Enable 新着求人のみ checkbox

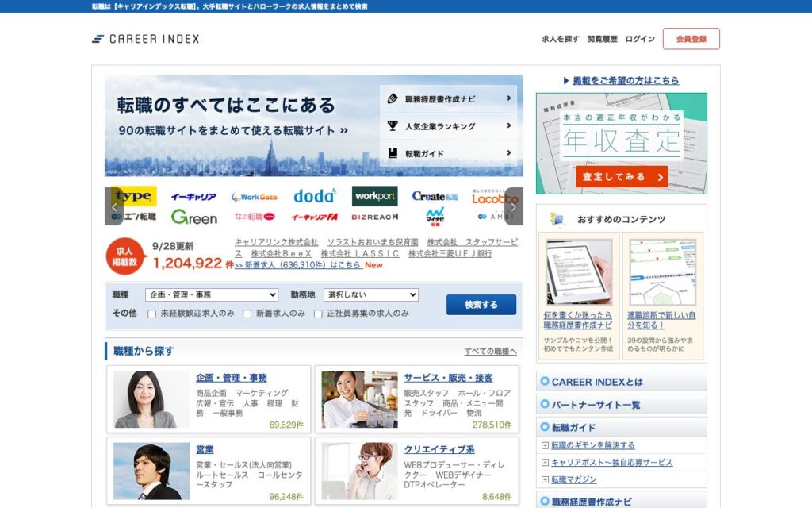pos(247,314)
